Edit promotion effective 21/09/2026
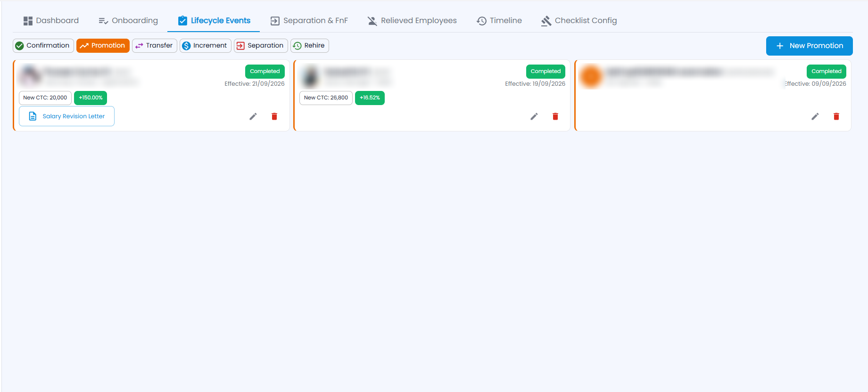This screenshot has height=392, width=868. pos(253,116)
